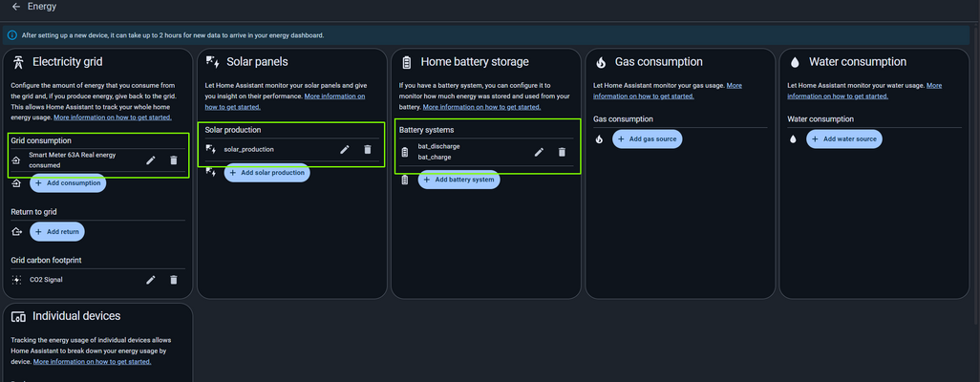Image resolution: width=980 pixels, height=382 pixels.
Task: Edit the bat_discharge battery system
Action: (539, 152)
